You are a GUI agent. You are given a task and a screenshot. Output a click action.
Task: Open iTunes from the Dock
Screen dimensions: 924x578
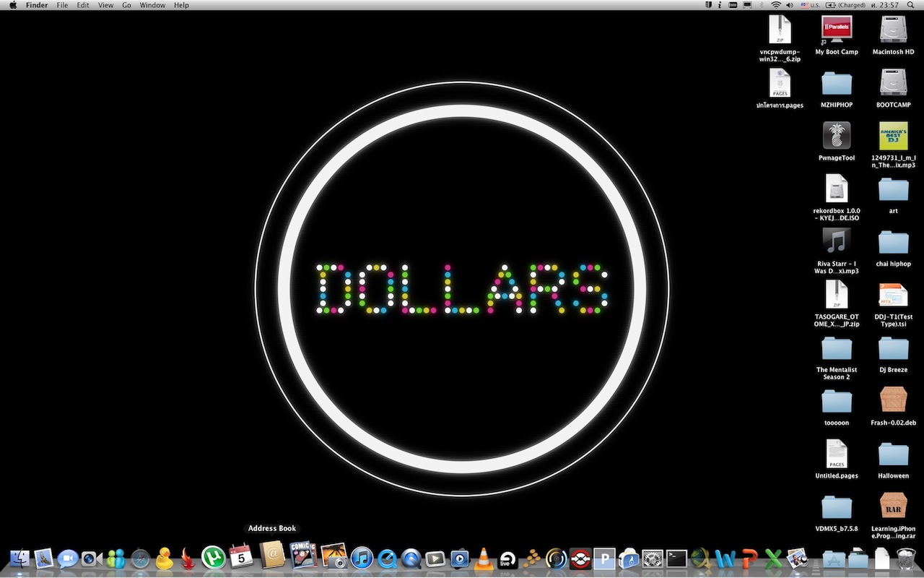click(x=362, y=558)
